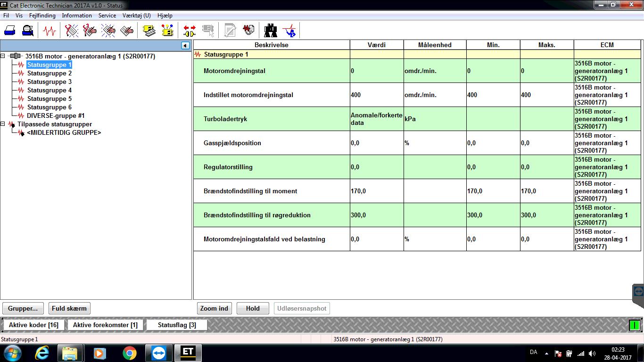Click the Beskrivelse column header
Viewport: 644px width, 362px height.
coord(272,45)
